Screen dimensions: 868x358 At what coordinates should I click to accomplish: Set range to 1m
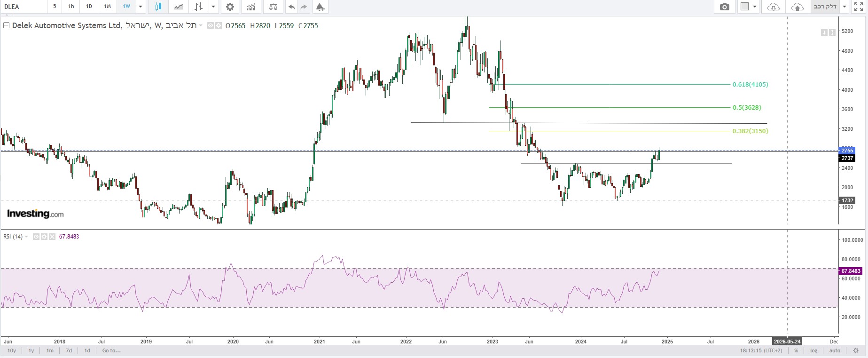coord(50,350)
